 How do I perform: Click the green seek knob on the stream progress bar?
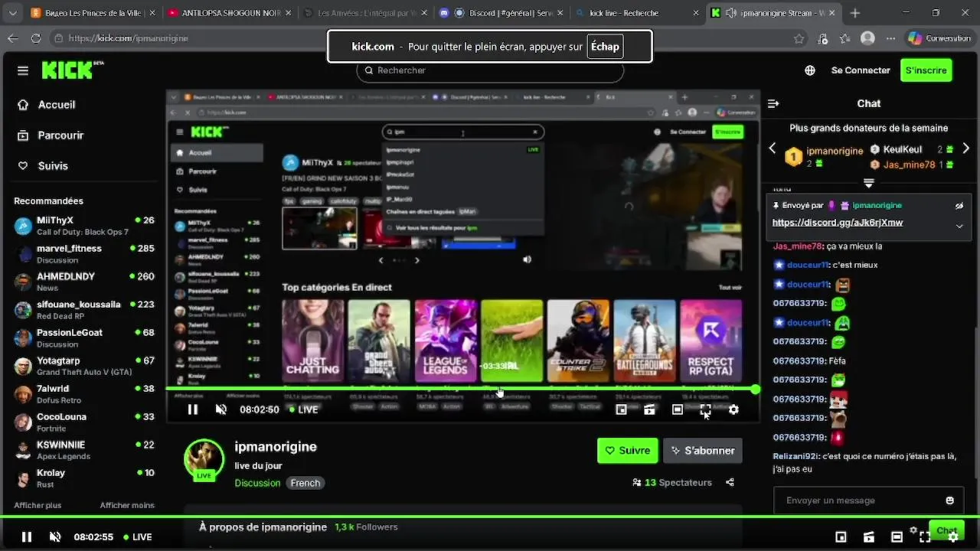coord(756,390)
